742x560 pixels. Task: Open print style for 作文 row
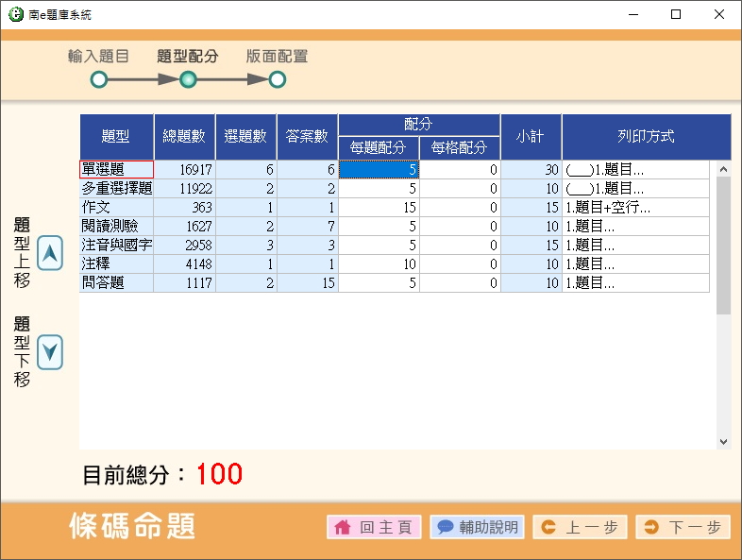point(635,208)
